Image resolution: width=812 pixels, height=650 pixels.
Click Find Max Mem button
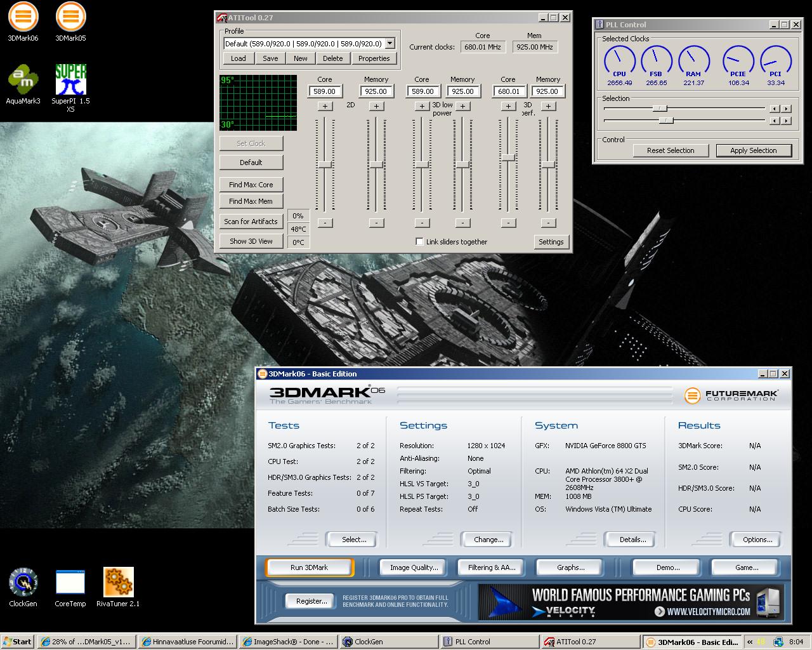coord(251,201)
